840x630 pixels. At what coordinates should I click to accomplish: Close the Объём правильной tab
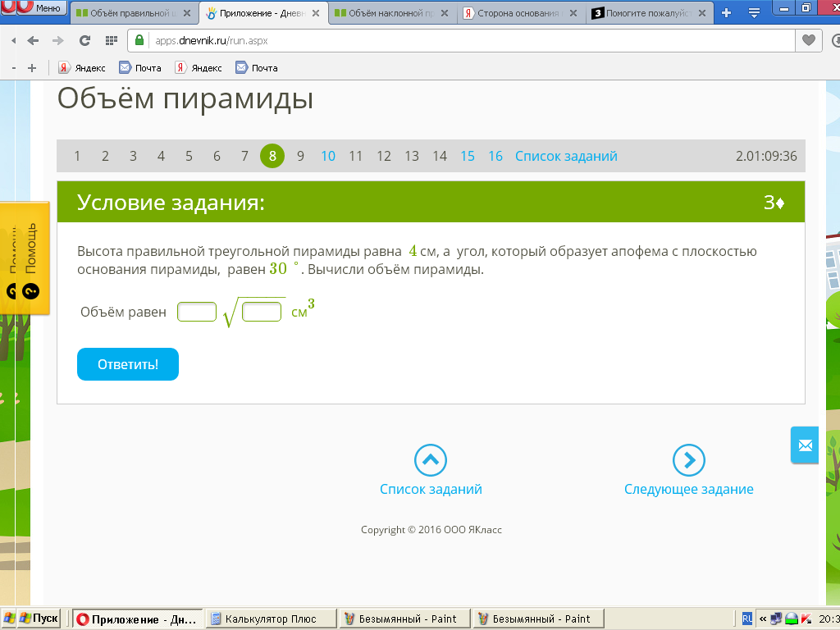187,13
